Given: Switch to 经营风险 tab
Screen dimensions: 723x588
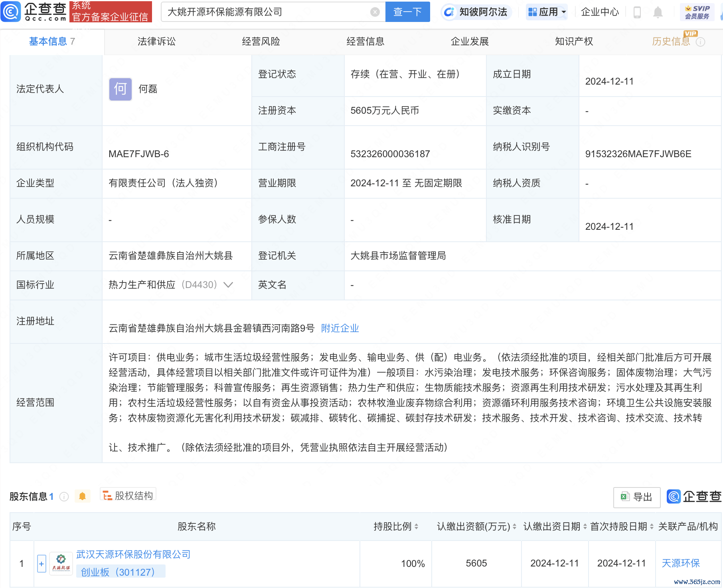Looking at the screenshot, I should tap(261, 41).
